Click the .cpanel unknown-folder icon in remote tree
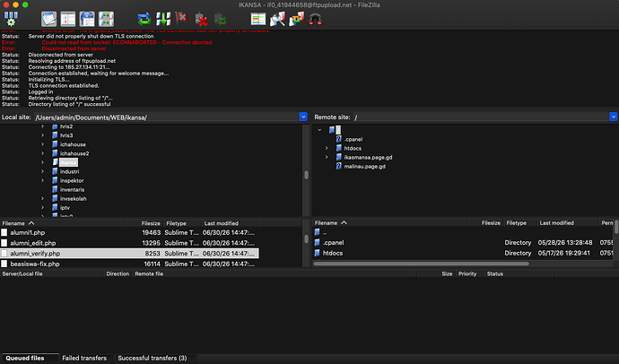The width and height of the screenshot is (619, 364). 339,139
